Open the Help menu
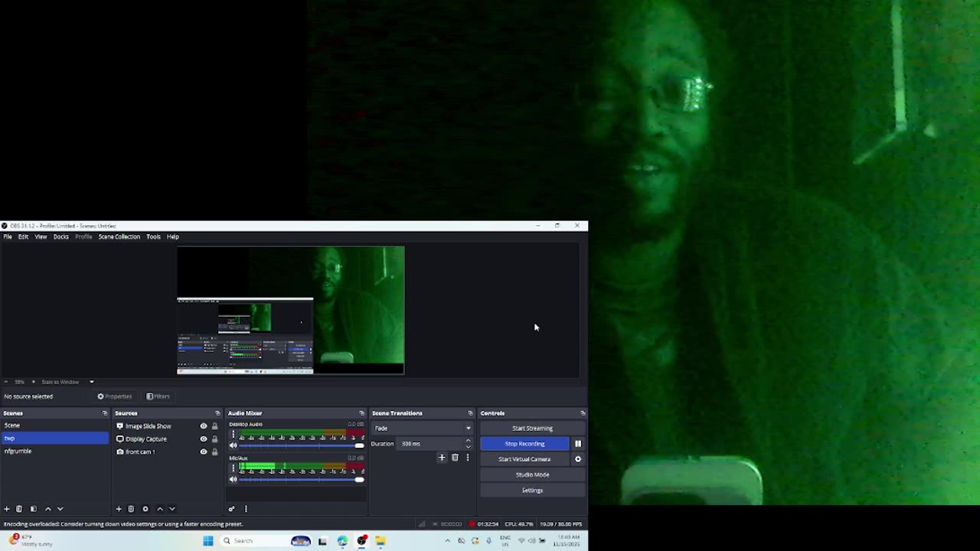980x551 pixels. point(173,236)
